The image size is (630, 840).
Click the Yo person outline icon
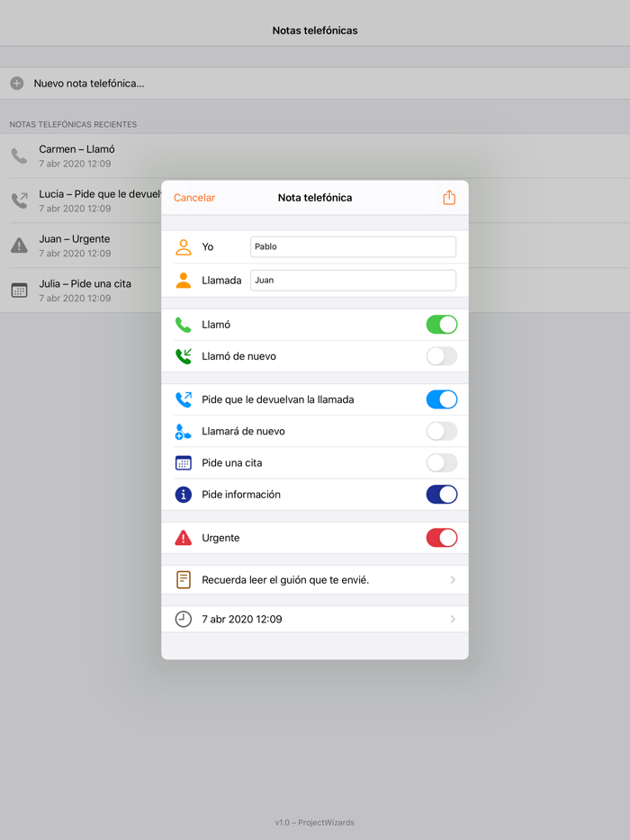[184, 247]
